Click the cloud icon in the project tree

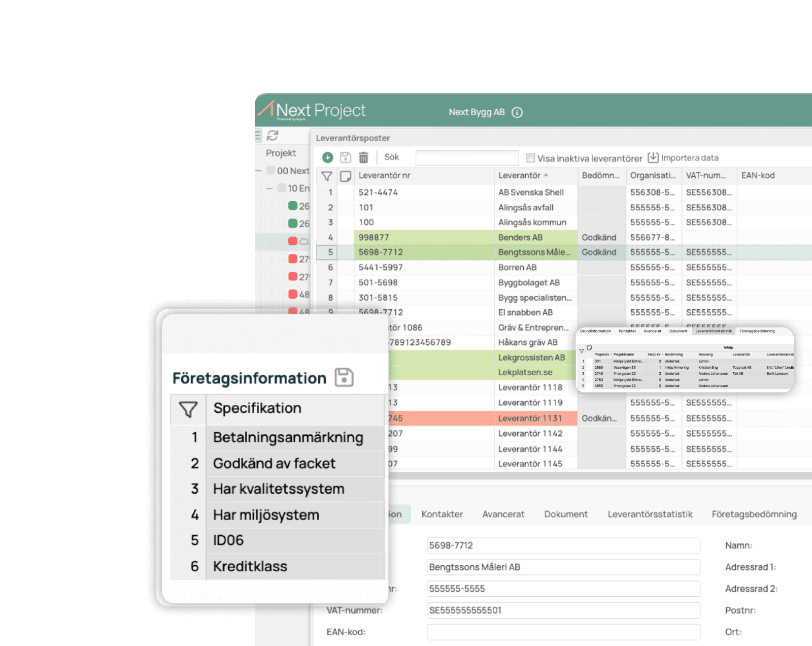click(304, 241)
